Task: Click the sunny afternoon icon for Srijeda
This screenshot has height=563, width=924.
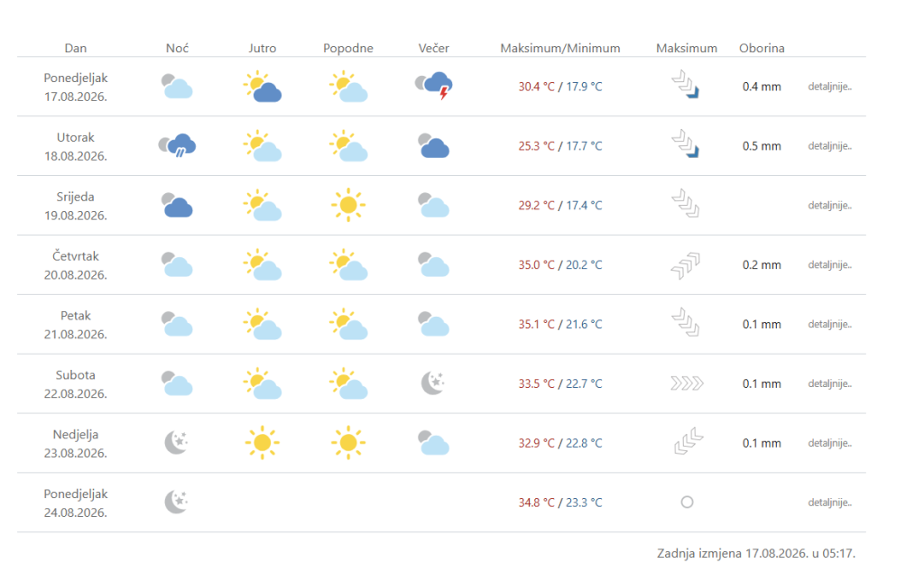Action: [x=348, y=205]
